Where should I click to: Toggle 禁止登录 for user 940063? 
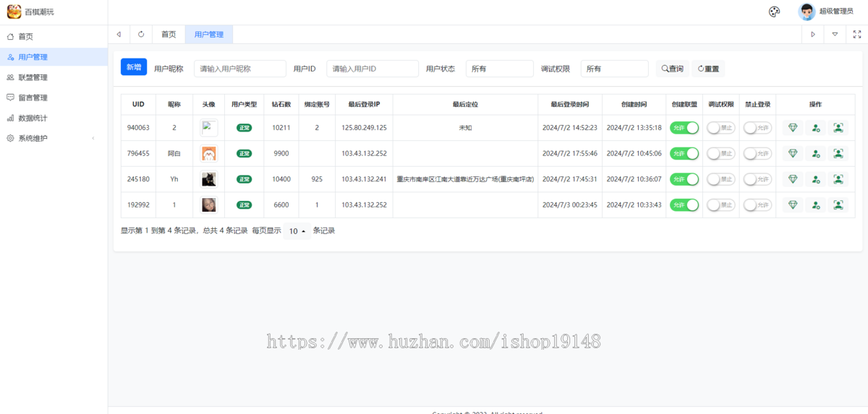758,128
